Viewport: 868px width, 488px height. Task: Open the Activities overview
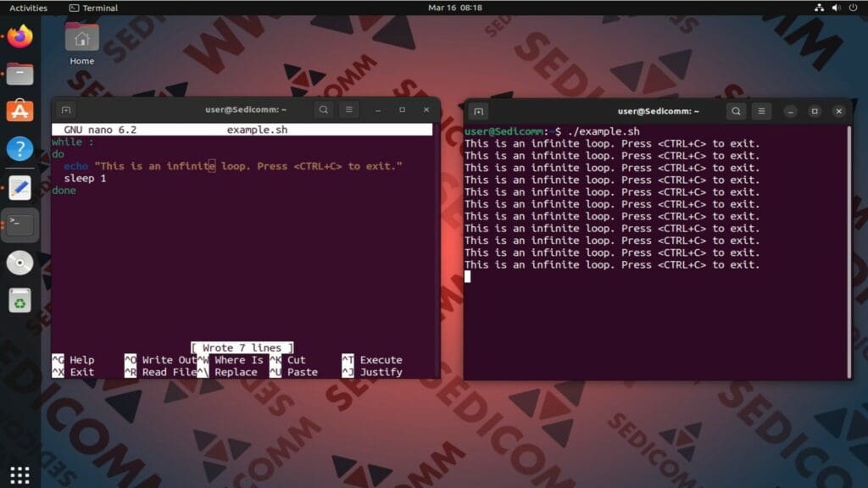click(x=28, y=8)
